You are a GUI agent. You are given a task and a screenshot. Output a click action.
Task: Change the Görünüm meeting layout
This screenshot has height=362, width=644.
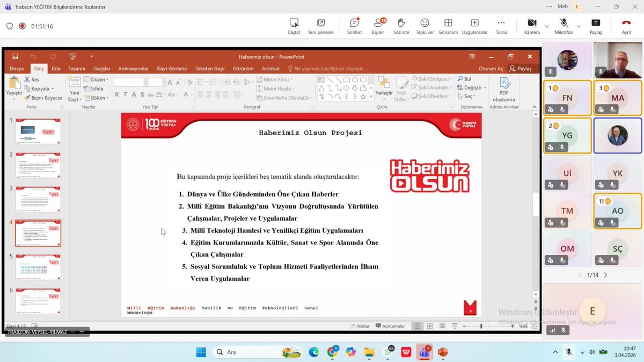pos(448,26)
